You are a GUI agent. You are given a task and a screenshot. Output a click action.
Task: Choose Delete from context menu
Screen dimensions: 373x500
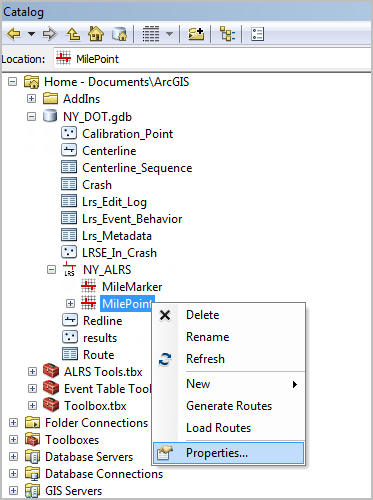(x=229, y=315)
